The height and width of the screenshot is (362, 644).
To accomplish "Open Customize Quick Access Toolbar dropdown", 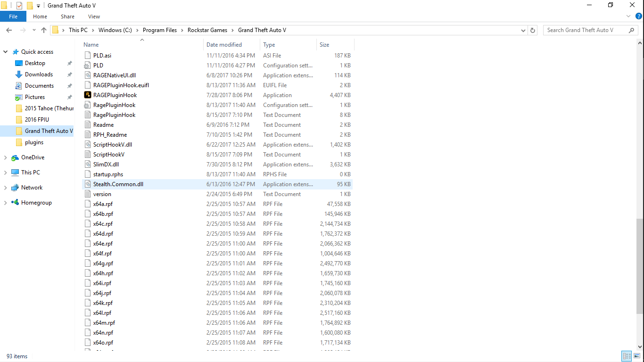I will click(x=38, y=6).
